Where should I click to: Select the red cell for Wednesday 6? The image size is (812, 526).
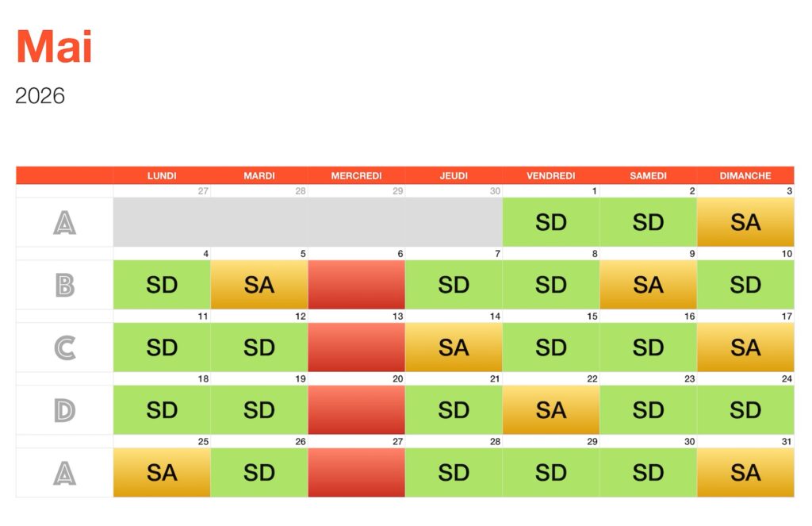click(356, 285)
